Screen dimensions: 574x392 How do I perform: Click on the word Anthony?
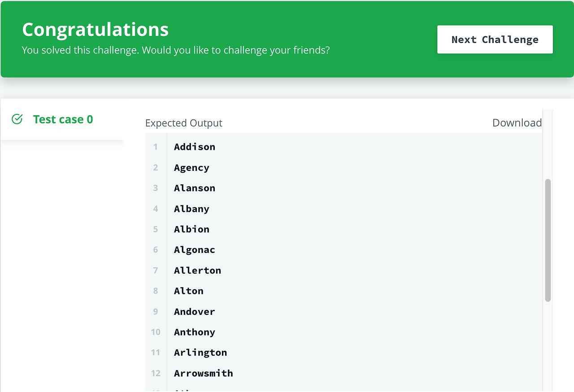tap(194, 332)
